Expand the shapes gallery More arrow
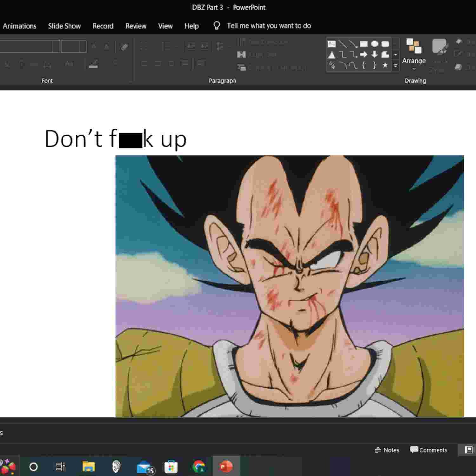The image size is (476, 476). click(x=396, y=66)
